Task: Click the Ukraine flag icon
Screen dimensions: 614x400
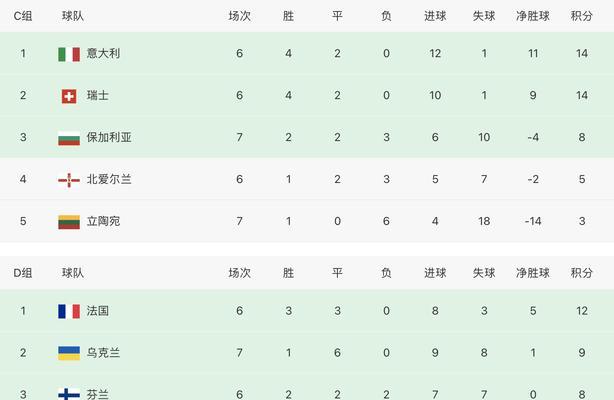Action: tap(69, 353)
